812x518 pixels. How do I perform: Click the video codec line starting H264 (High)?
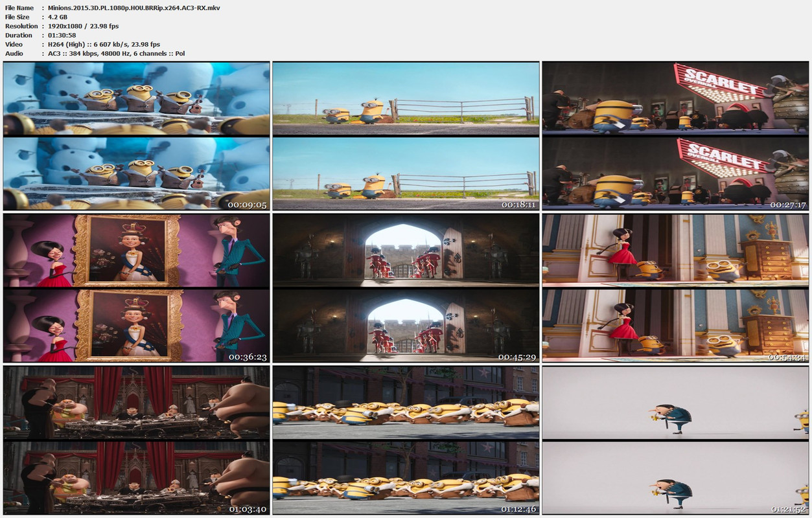click(104, 44)
